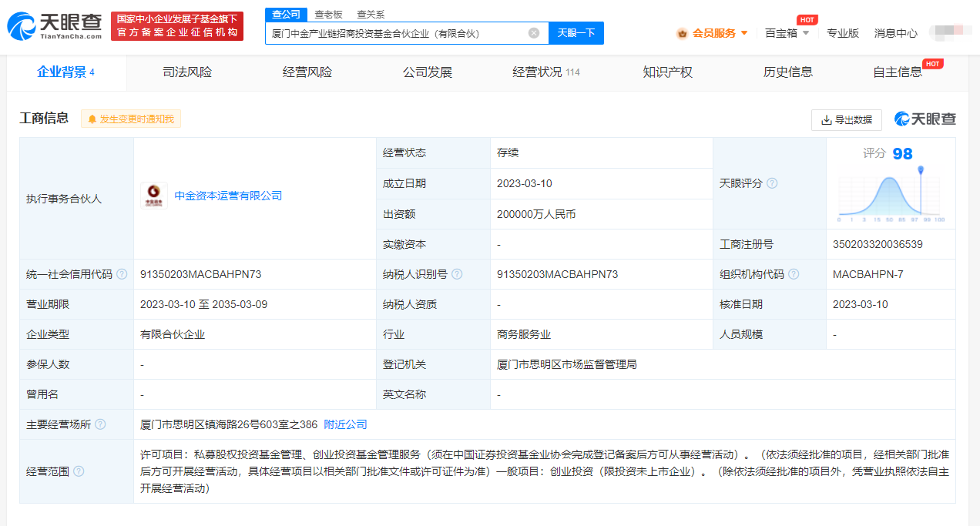Click the 天眼查 watermark logo beside export
Screen dimensions: 980x526
pos(925,119)
